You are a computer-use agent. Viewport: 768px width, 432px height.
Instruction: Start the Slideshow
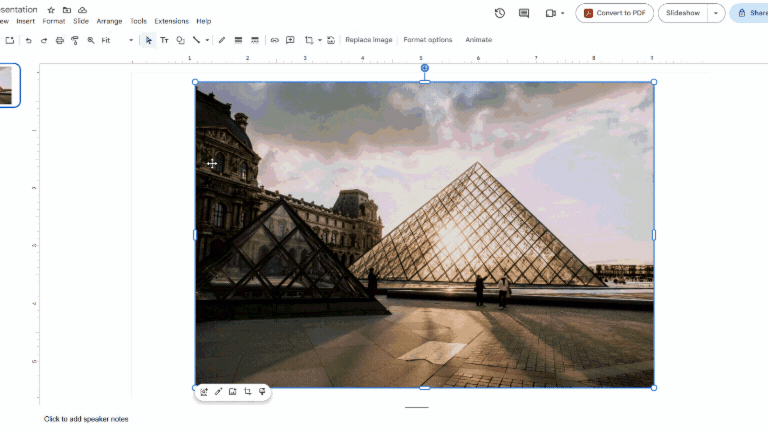(683, 13)
